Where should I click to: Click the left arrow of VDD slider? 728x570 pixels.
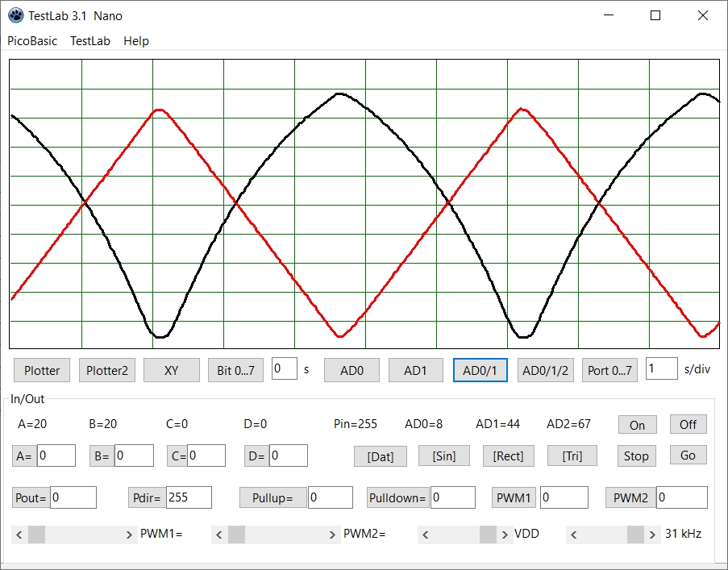click(425, 534)
